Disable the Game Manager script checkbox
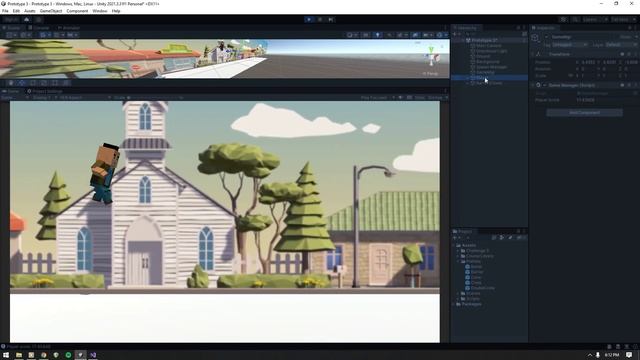The image size is (640, 360). pyautogui.click(x=545, y=85)
